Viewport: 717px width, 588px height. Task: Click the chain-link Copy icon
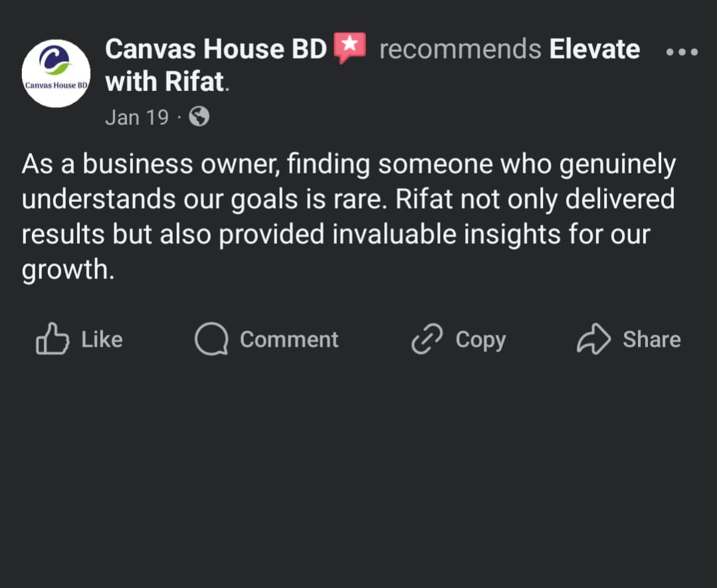[427, 340]
